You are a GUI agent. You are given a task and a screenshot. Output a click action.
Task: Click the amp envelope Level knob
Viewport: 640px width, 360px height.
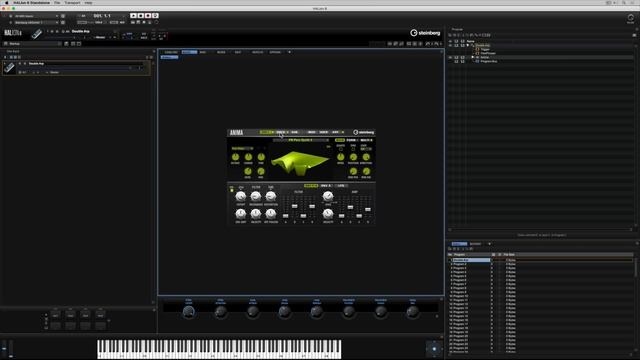(x=328, y=196)
